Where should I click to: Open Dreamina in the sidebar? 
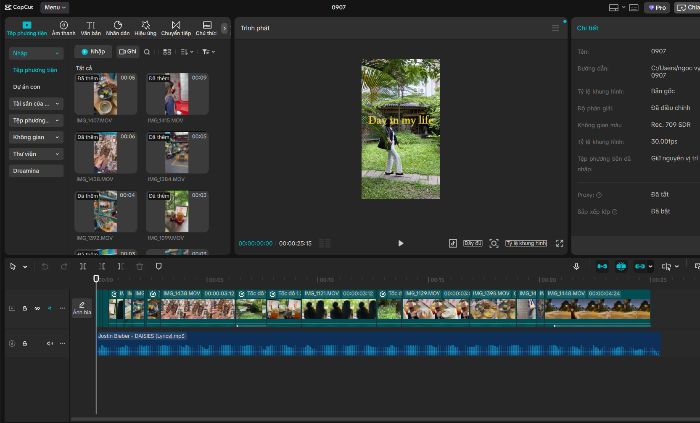[x=36, y=171]
